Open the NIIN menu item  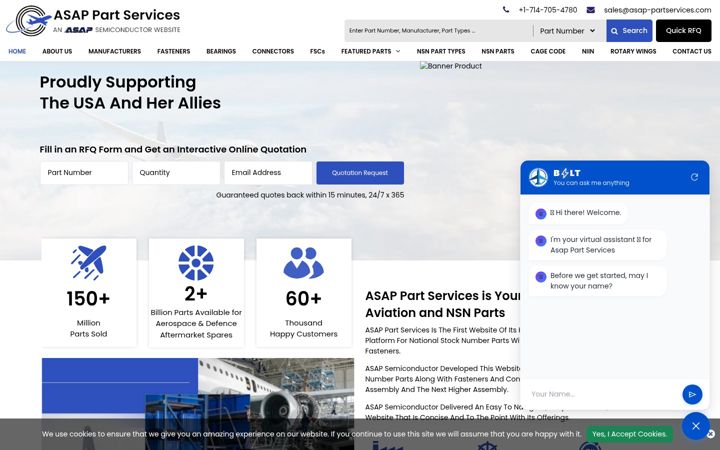(x=588, y=51)
